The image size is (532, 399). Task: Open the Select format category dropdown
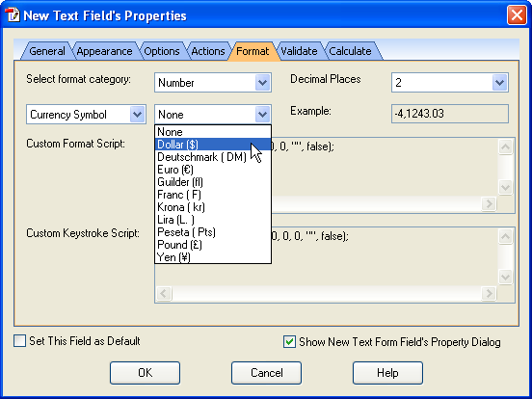262,83
